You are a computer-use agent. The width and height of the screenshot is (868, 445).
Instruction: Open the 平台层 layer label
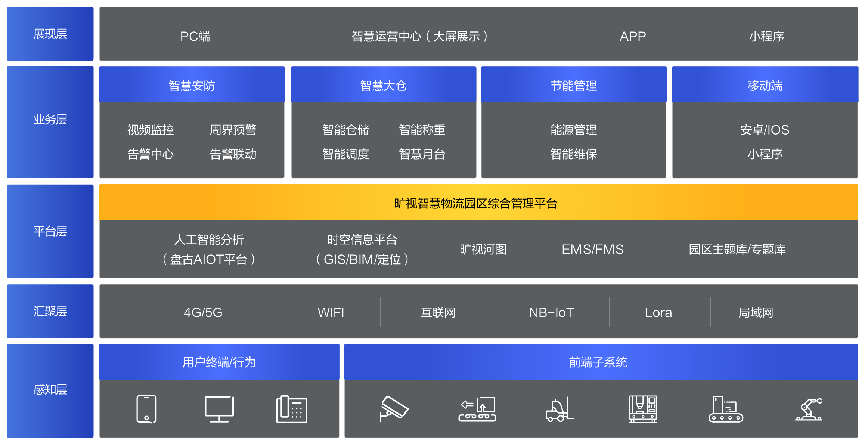click(x=50, y=231)
